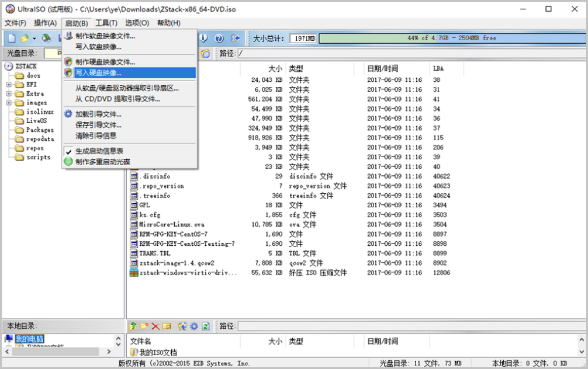The width and height of the screenshot is (588, 369).
Task: Click the Help question mark icon
Action: (219, 39)
